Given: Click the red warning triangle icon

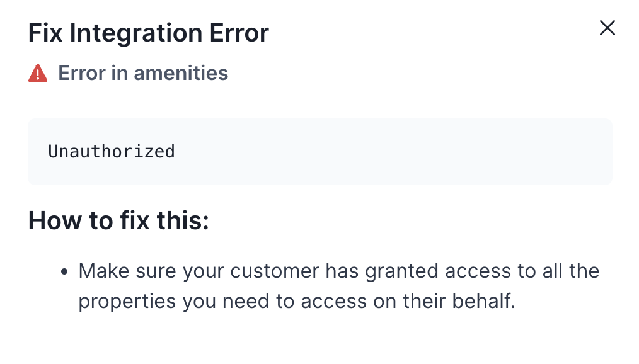Looking at the screenshot, I should pyautogui.click(x=38, y=74).
